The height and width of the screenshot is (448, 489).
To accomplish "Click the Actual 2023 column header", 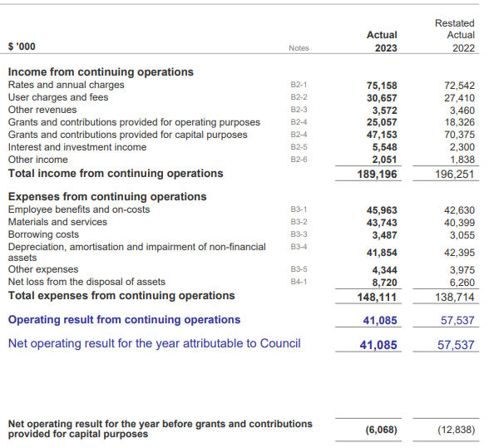I will tap(382, 42).
